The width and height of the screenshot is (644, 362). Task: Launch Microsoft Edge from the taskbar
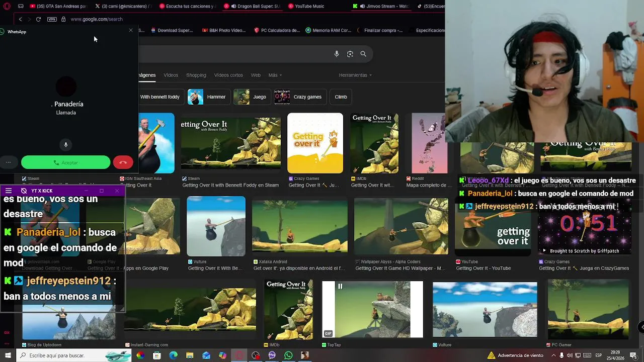pos(174,355)
